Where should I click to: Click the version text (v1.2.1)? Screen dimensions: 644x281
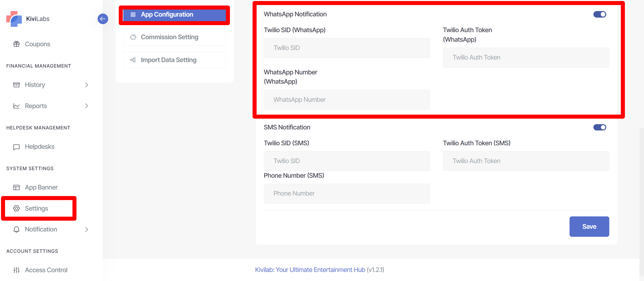coord(375,270)
